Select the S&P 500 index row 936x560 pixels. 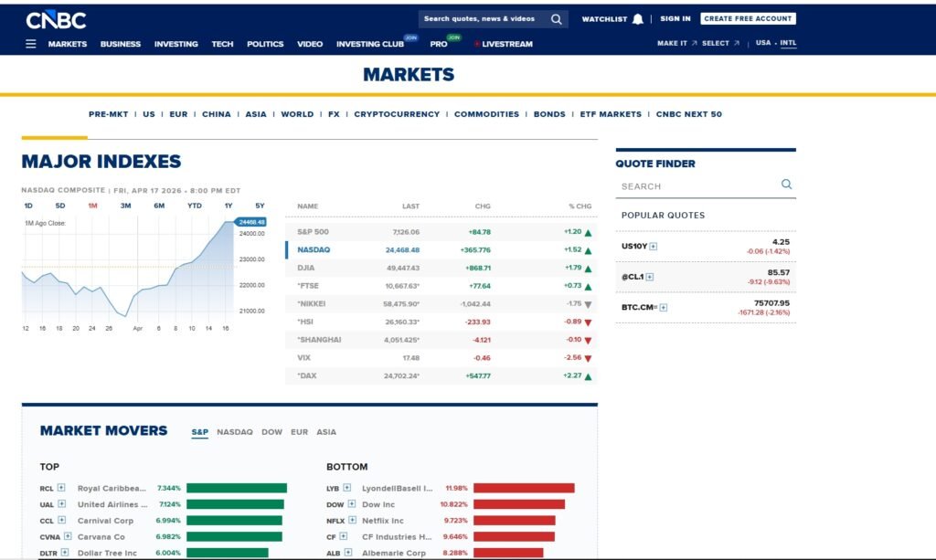[x=441, y=232]
